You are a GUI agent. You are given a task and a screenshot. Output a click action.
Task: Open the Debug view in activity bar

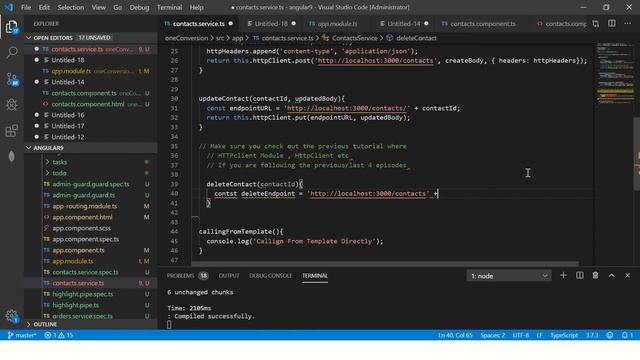tap(12, 104)
